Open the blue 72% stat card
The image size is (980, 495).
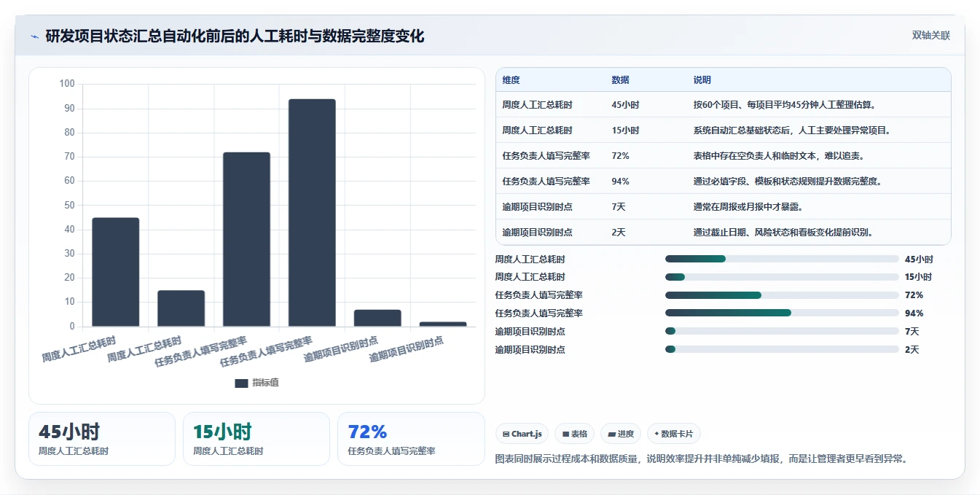pyautogui.click(x=411, y=439)
